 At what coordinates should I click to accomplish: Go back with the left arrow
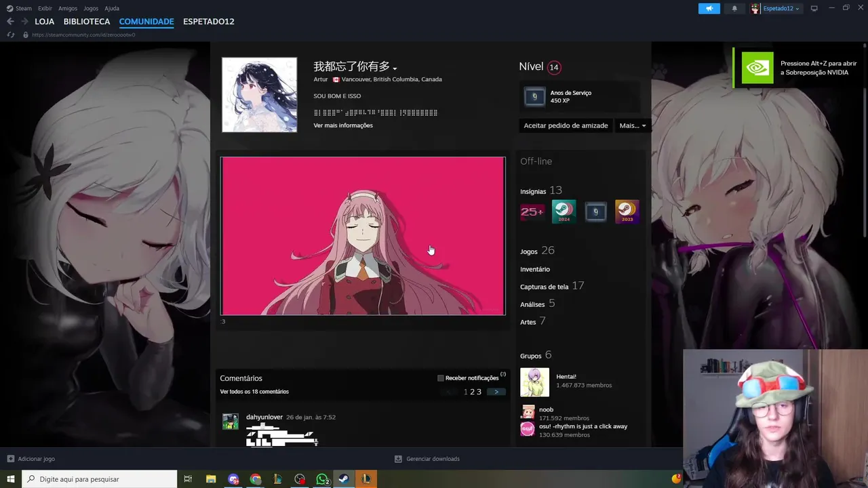click(x=10, y=22)
